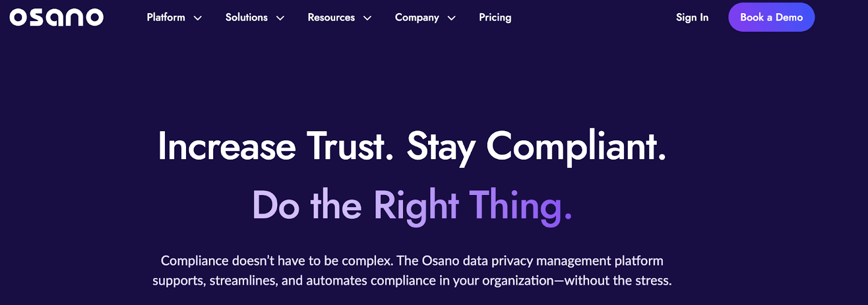Go to the Pricing page
The height and width of the screenshot is (305, 868).
coord(495,17)
